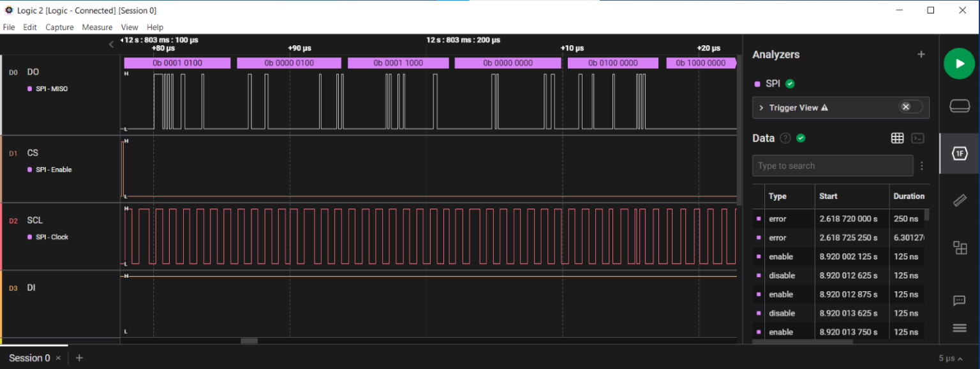Start capture with the green play button
The width and height of the screenshot is (980, 369).
click(x=959, y=64)
